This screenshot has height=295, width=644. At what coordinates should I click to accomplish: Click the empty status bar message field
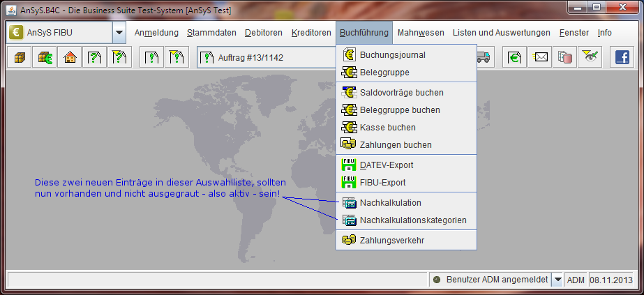(x=216, y=280)
